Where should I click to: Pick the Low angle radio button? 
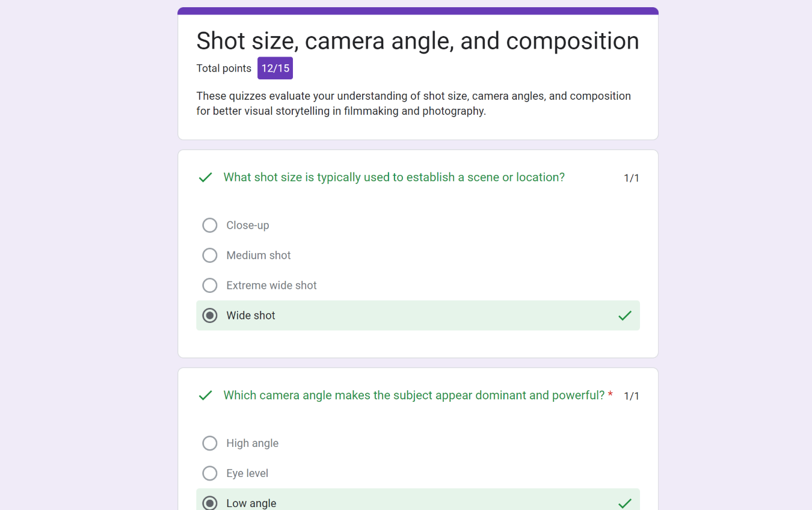pos(210,503)
